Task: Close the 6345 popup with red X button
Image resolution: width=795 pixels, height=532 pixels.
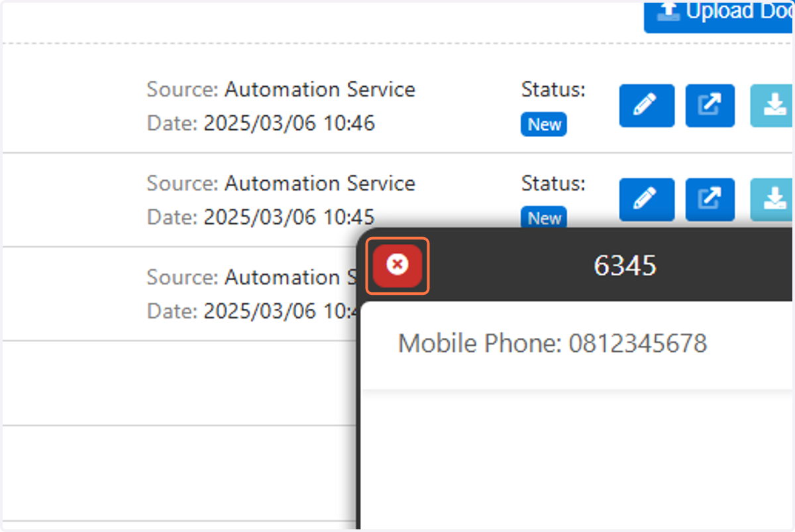Action: (x=397, y=266)
